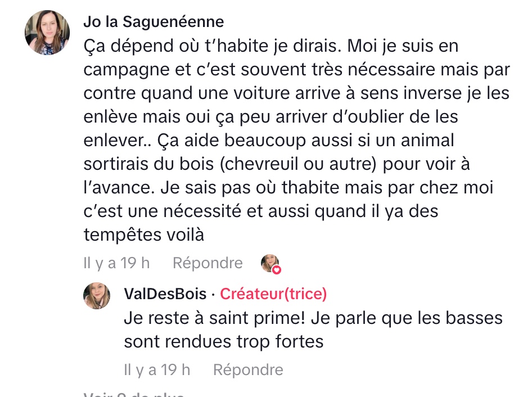The width and height of the screenshot is (532, 397).
Task: Reply to ValDesBois's comment
Action: click(248, 370)
